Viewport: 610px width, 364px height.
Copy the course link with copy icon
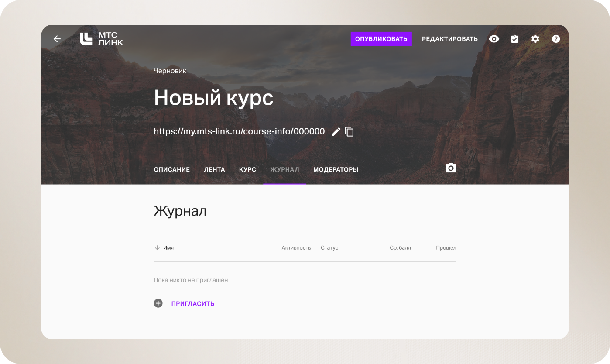(x=350, y=132)
